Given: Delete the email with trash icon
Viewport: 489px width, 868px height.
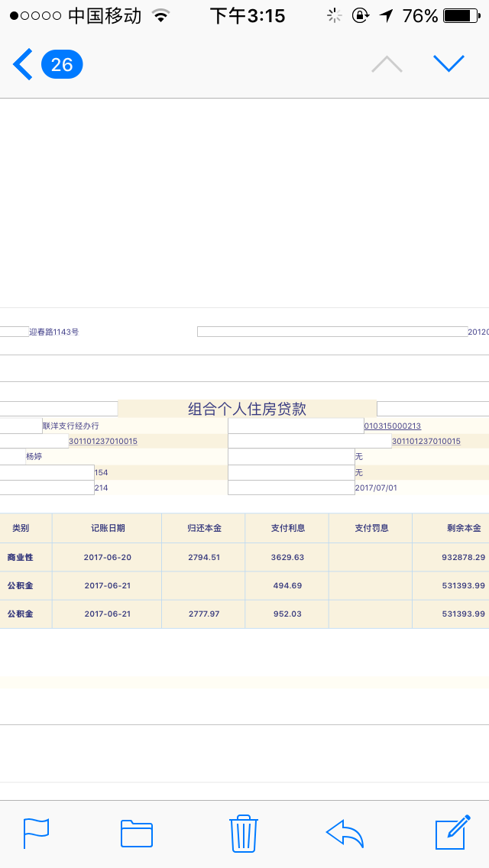Looking at the screenshot, I should tap(243, 833).
